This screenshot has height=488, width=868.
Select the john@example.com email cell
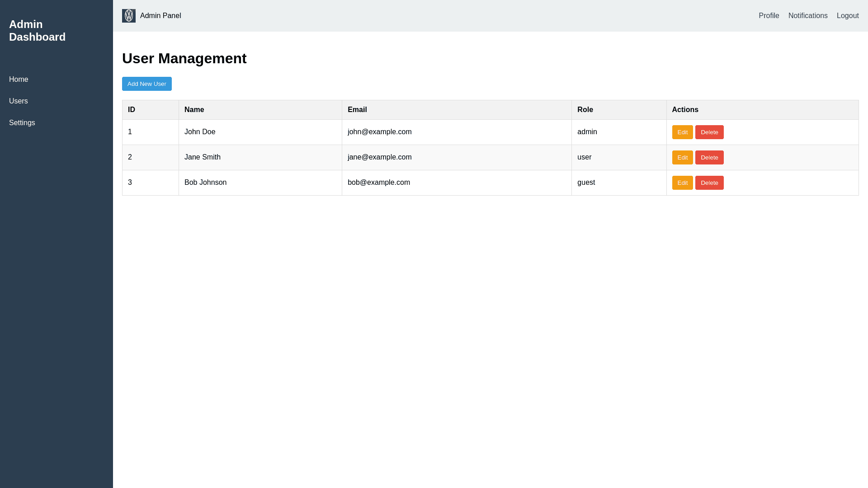(379, 132)
